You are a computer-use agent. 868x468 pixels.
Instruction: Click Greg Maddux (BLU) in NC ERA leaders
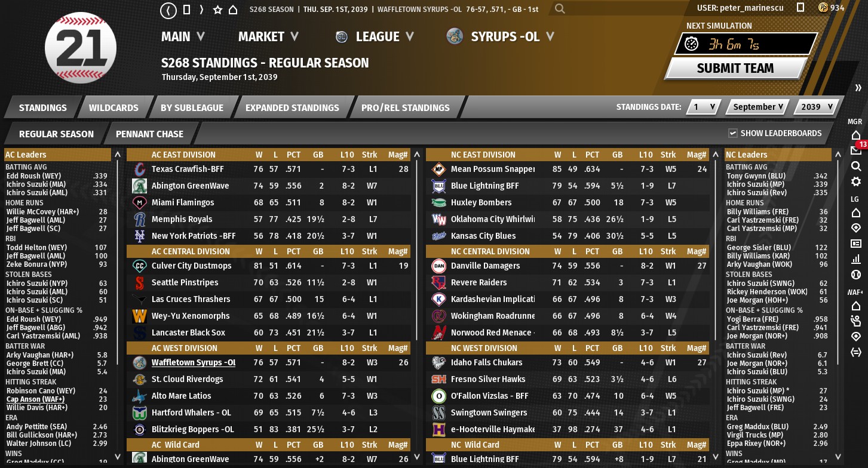[757, 427]
